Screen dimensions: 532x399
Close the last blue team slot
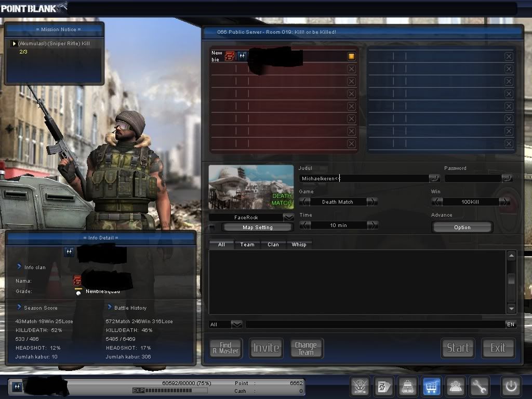tap(509, 144)
